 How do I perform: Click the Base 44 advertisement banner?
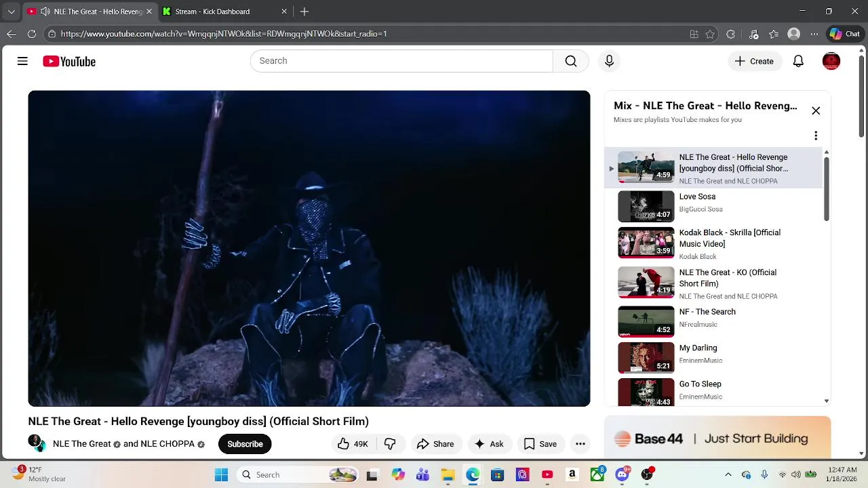click(x=717, y=439)
